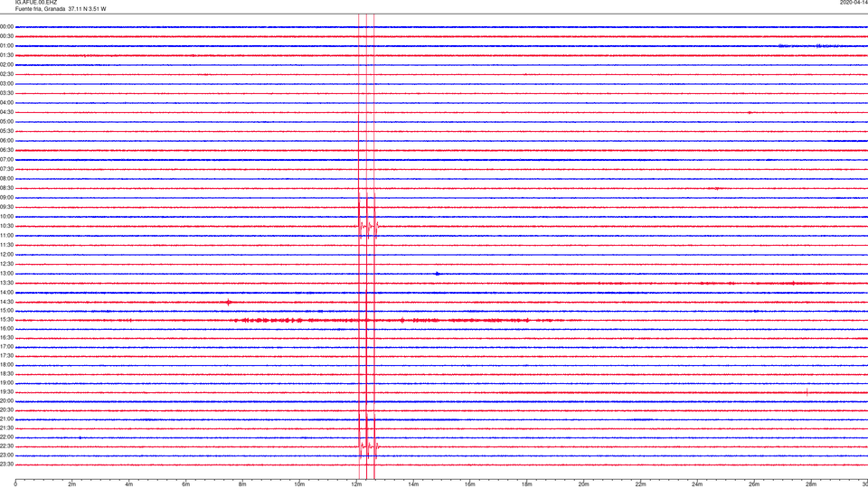868x488 pixels.
Task: Click the 12m tick on the minute axis
Action: [x=356, y=484]
